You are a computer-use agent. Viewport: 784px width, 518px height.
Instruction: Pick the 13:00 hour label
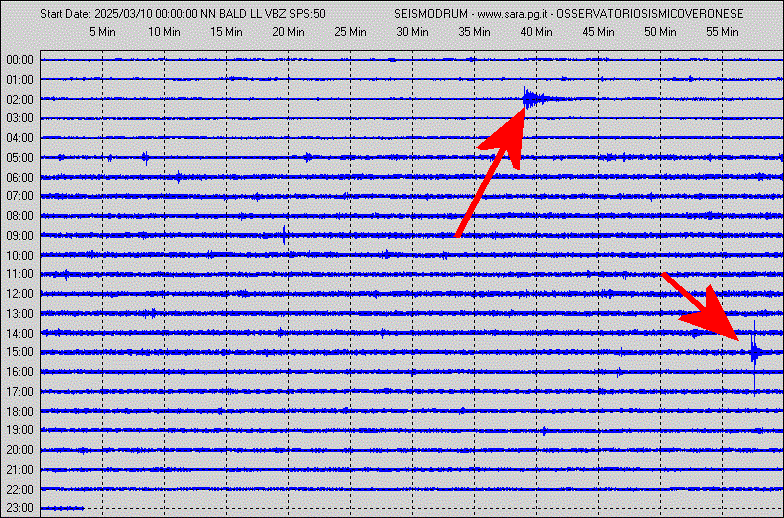pos(20,314)
